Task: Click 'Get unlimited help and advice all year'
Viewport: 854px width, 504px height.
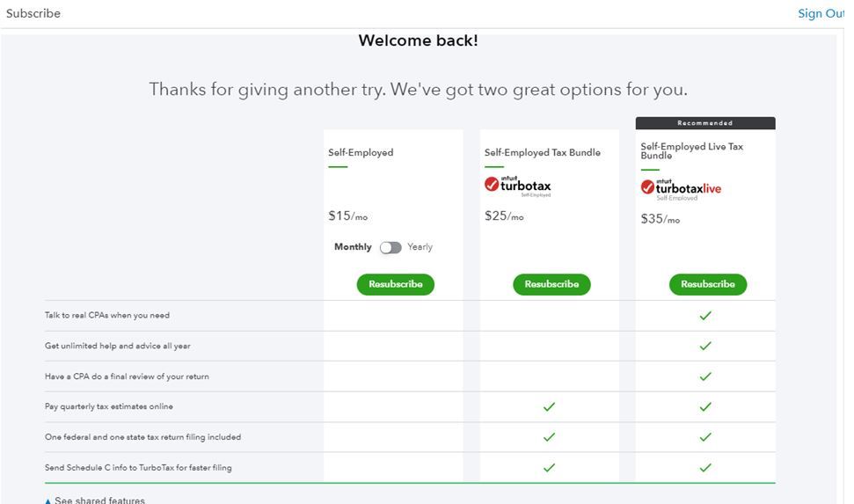Action: coord(118,346)
